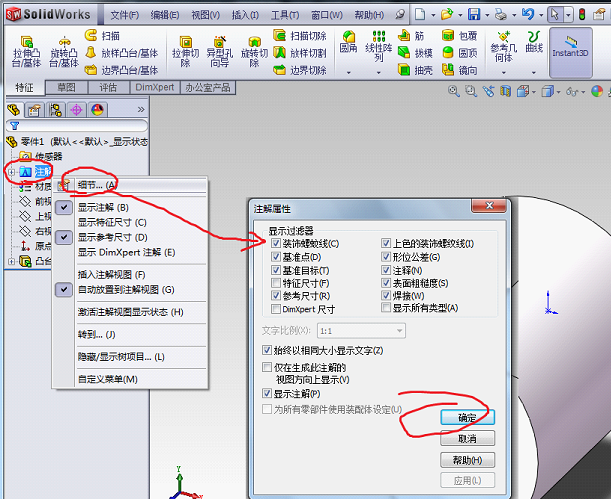Select the 拉伸切除 extruded cut tool
This screenshot has width=611, height=500.
[186, 52]
